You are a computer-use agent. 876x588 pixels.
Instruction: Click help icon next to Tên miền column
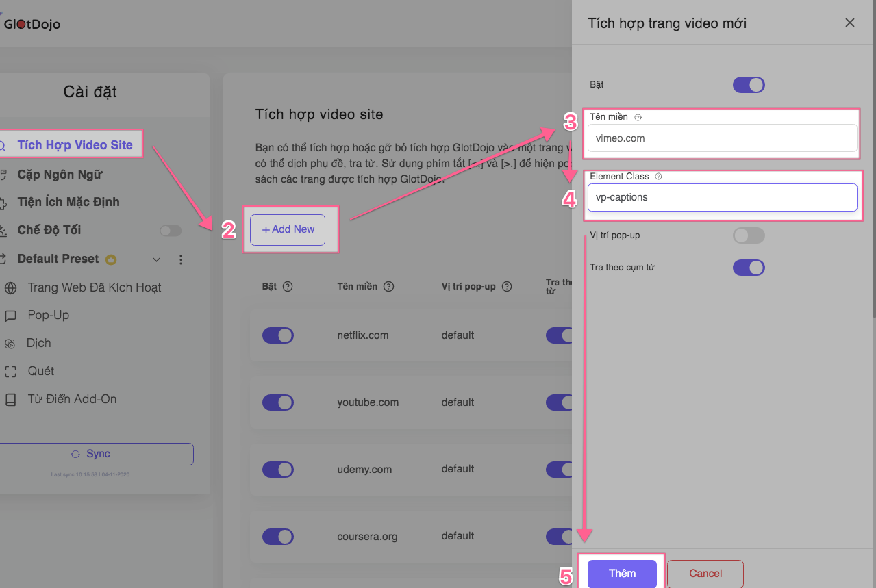(388, 287)
